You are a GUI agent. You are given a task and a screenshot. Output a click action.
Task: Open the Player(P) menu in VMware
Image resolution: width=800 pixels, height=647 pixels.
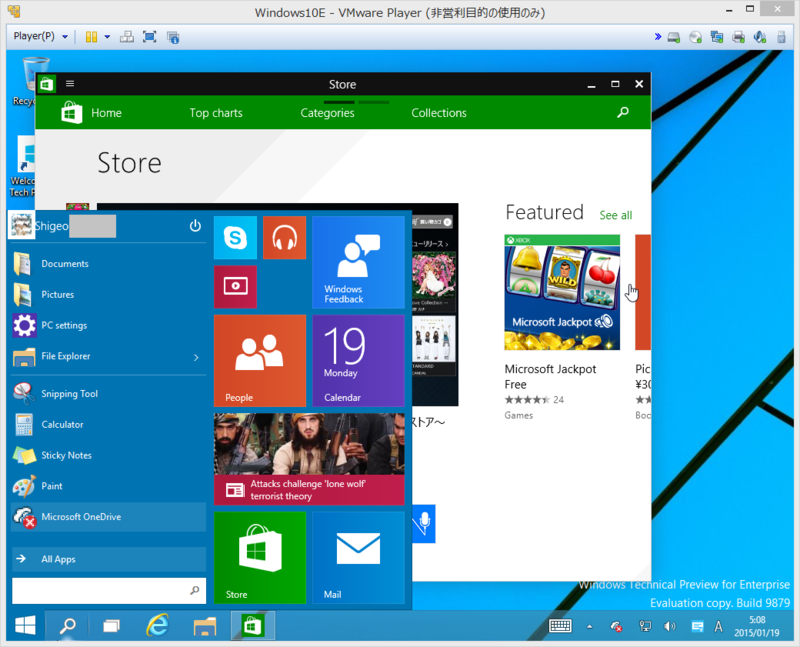(x=40, y=36)
